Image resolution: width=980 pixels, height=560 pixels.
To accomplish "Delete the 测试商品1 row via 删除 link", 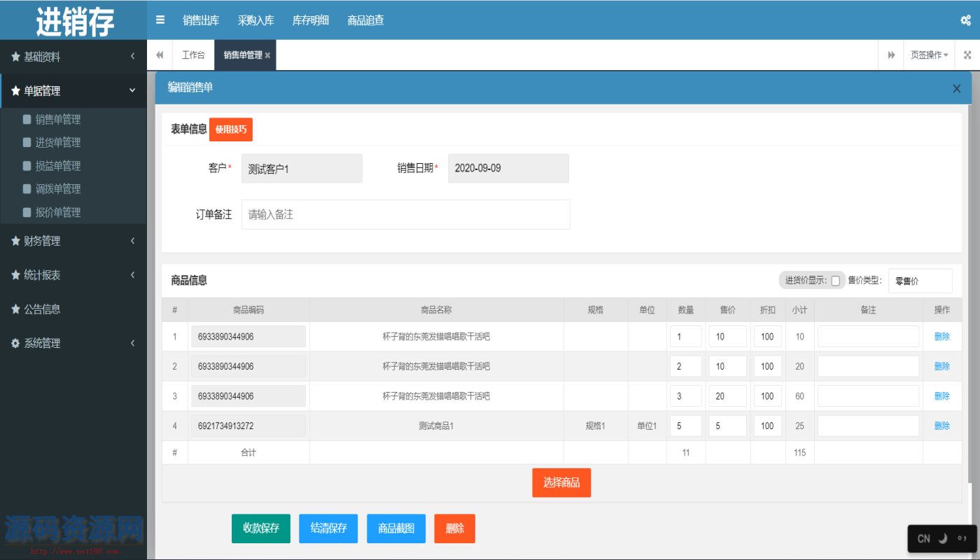I will pyautogui.click(x=941, y=426).
